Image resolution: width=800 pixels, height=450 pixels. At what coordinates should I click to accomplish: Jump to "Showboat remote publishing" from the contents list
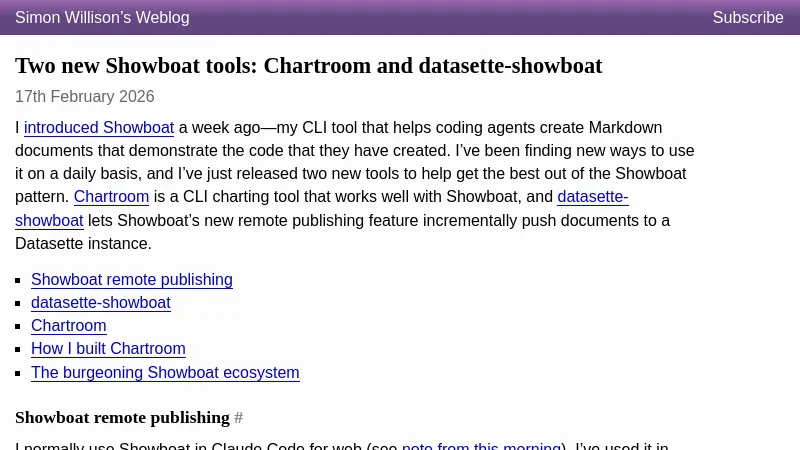[x=132, y=280]
